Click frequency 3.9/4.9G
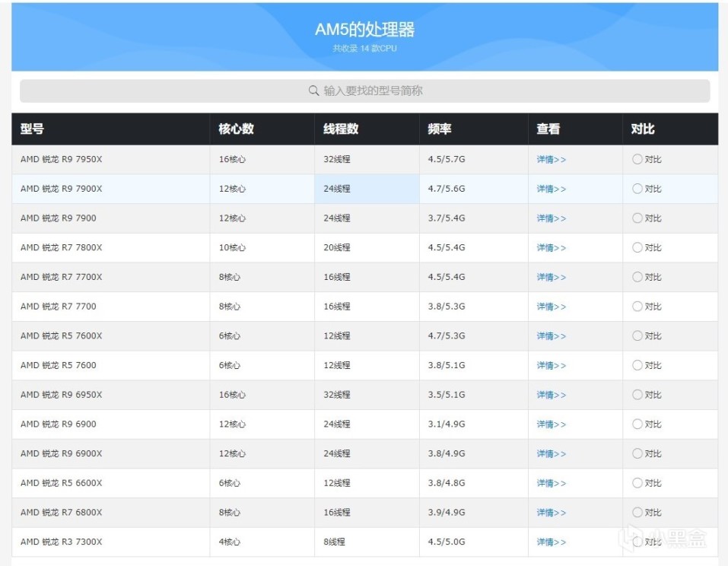This screenshot has height=566, width=728. point(447,512)
